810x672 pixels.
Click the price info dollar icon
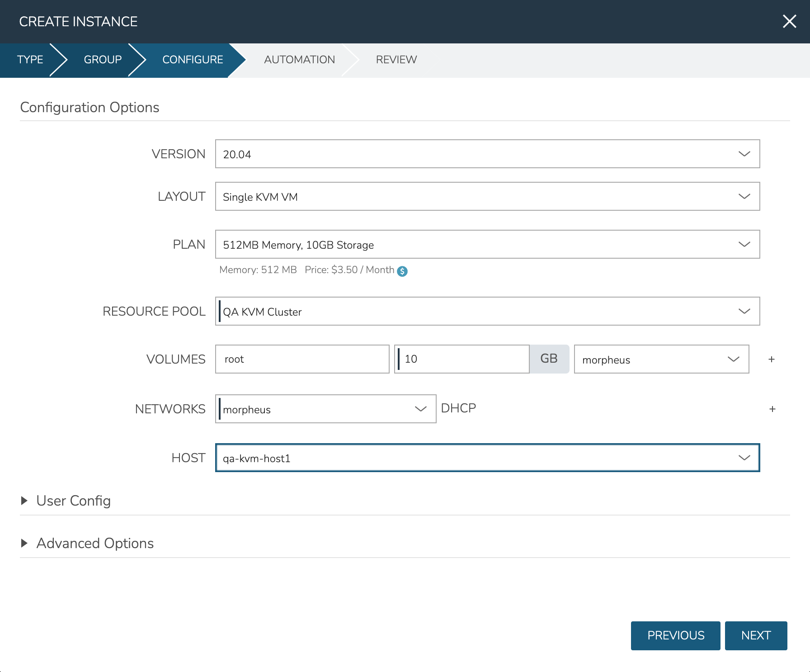(x=402, y=271)
